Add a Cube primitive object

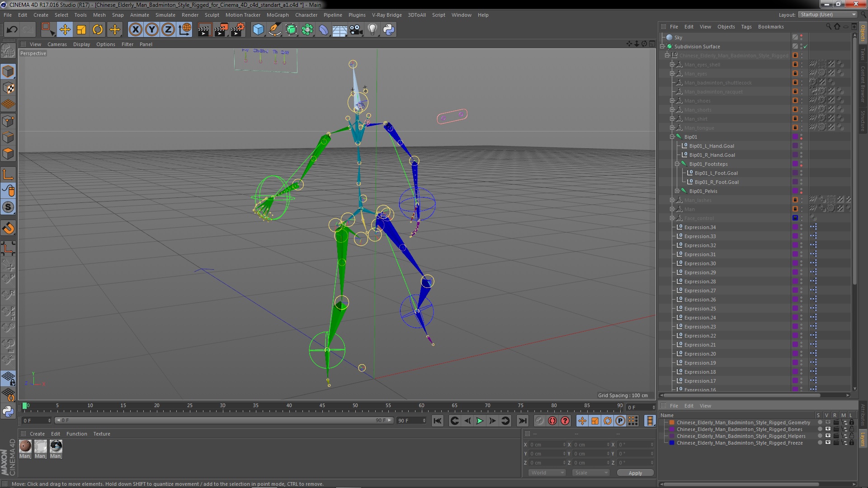pos(258,30)
